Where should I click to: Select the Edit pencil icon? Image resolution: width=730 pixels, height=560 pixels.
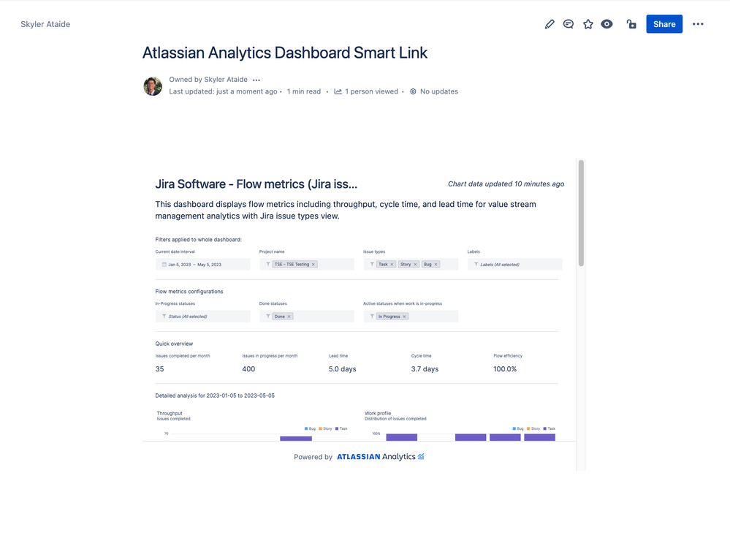550,24
